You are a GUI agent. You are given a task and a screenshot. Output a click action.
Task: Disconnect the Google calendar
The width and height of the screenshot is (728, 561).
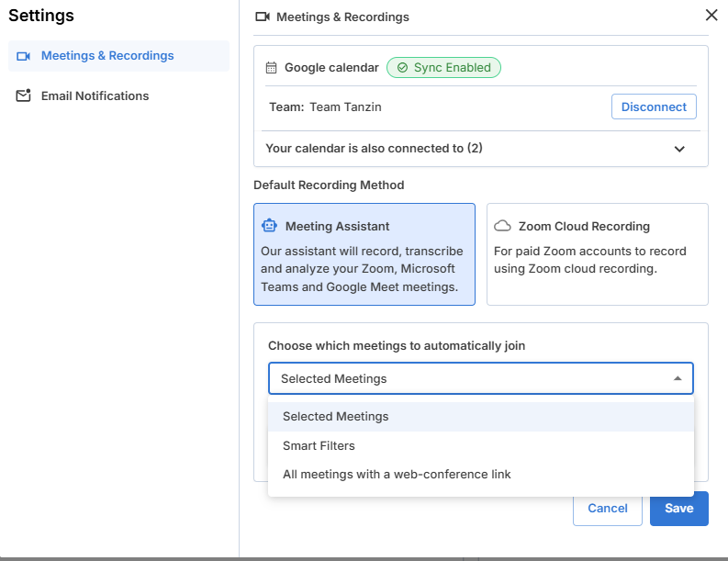point(654,107)
